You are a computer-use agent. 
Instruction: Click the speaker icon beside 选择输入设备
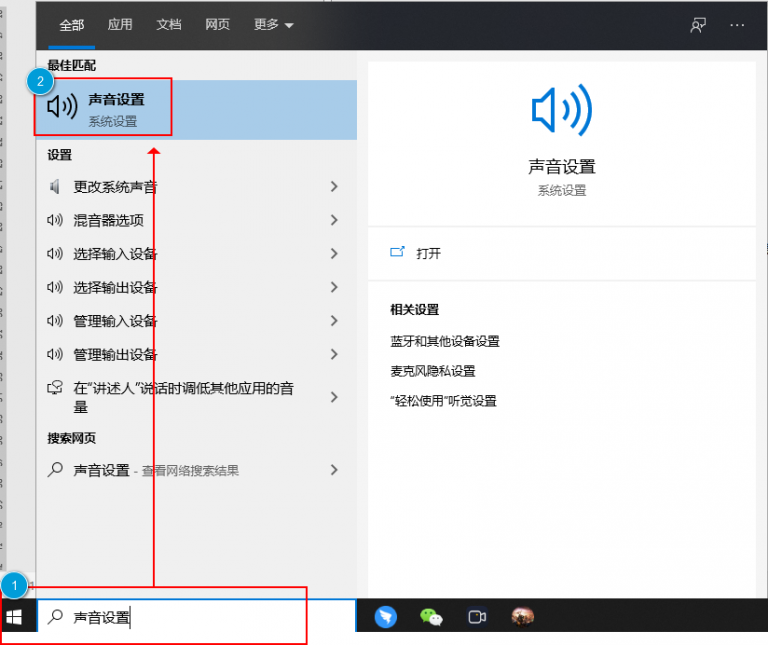click(x=55, y=254)
